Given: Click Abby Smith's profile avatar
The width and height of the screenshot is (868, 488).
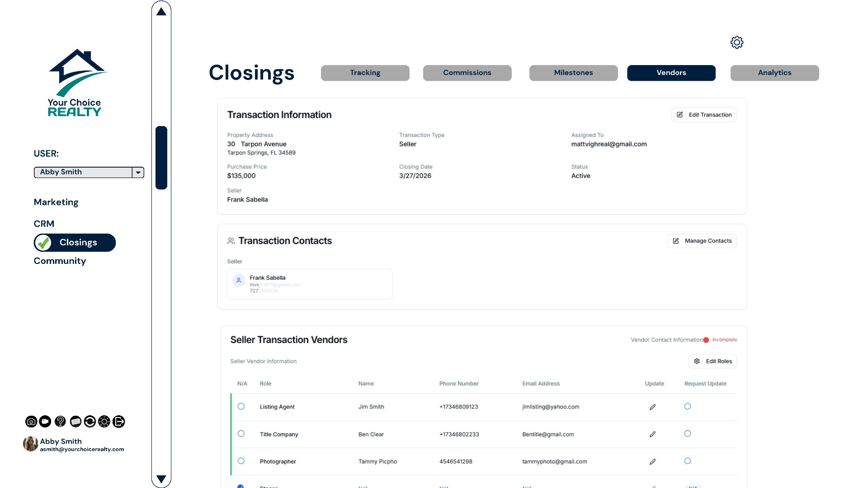Looking at the screenshot, I should click(x=30, y=444).
